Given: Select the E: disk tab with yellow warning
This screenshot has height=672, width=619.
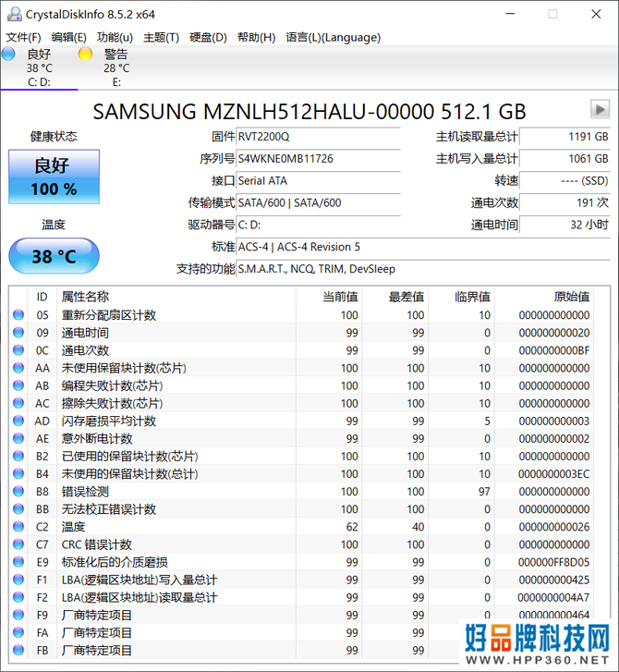Looking at the screenshot, I should point(116,67).
